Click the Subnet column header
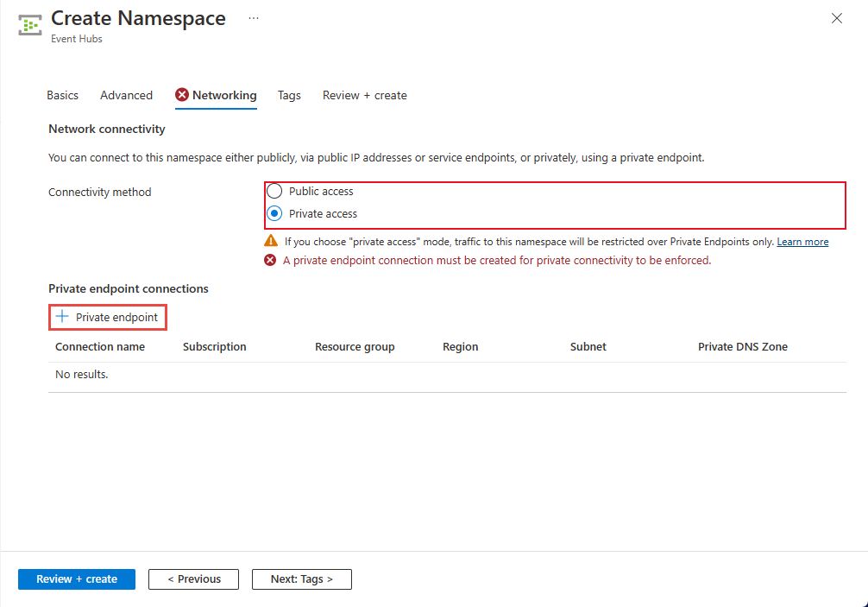The image size is (868, 607). tap(588, 347)
